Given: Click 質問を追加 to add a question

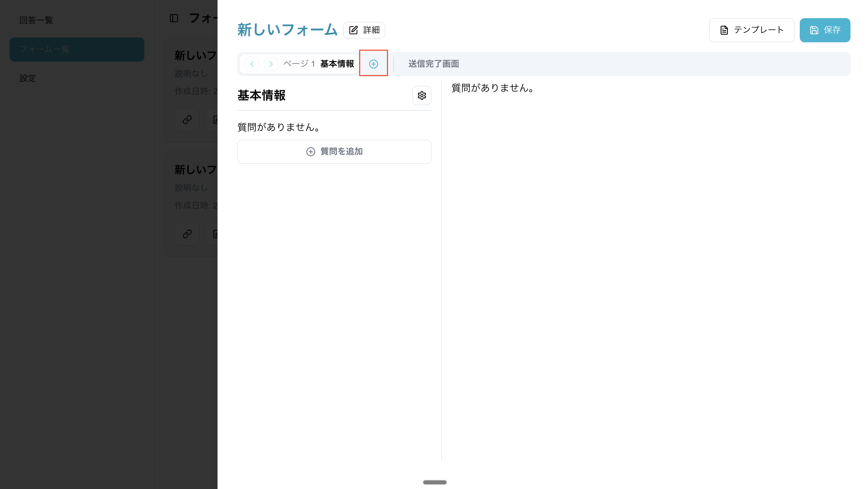Looking at the screenshot, I should (334, 151).
